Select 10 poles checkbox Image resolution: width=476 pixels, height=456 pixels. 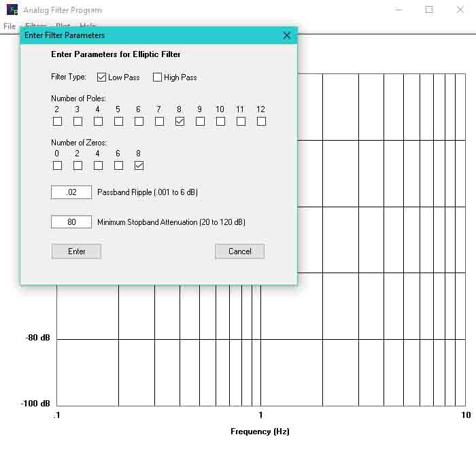tap(220, 122)
